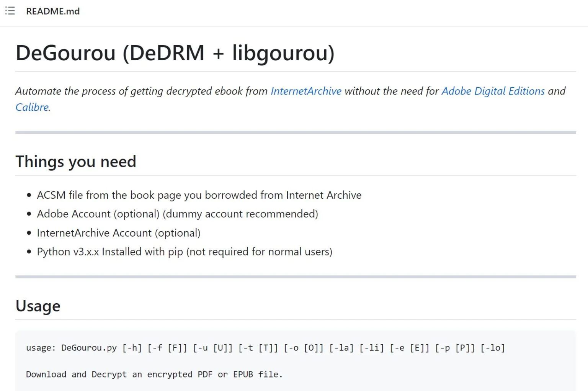
Task: Click the 'Download and Decrypt' code line
Action: click(154, 375)
